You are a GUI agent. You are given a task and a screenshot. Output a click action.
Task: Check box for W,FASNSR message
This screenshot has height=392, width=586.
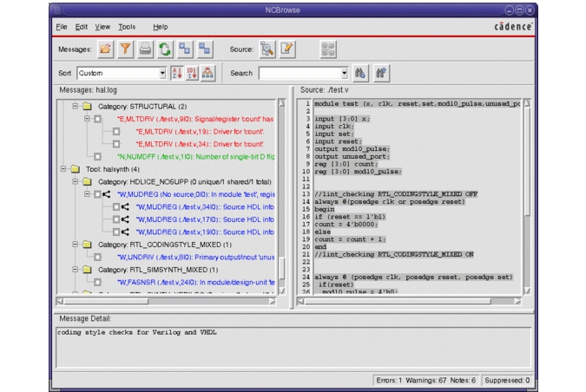pos(97,282)
